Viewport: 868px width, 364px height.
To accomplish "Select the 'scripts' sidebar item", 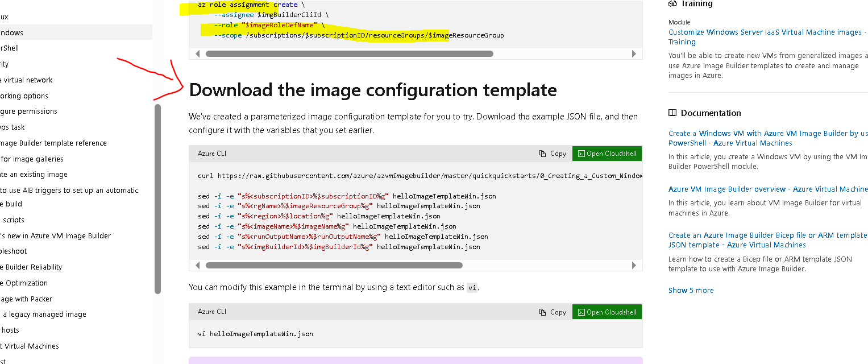I will (x=13, y=220).
